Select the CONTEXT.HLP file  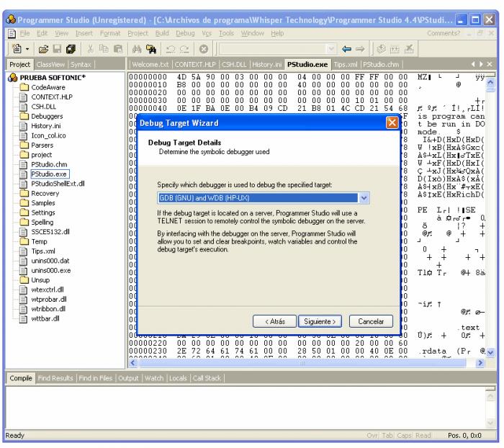point(51,97)
